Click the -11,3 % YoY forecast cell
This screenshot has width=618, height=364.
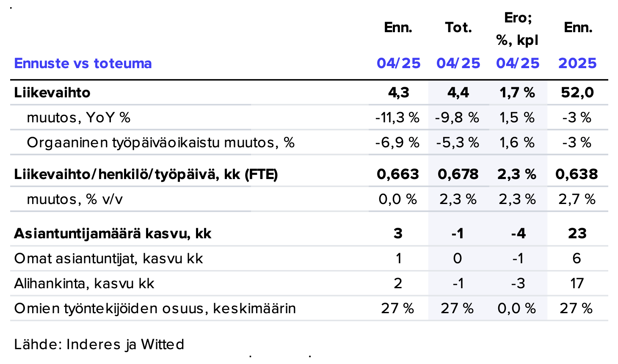(397, 117)
